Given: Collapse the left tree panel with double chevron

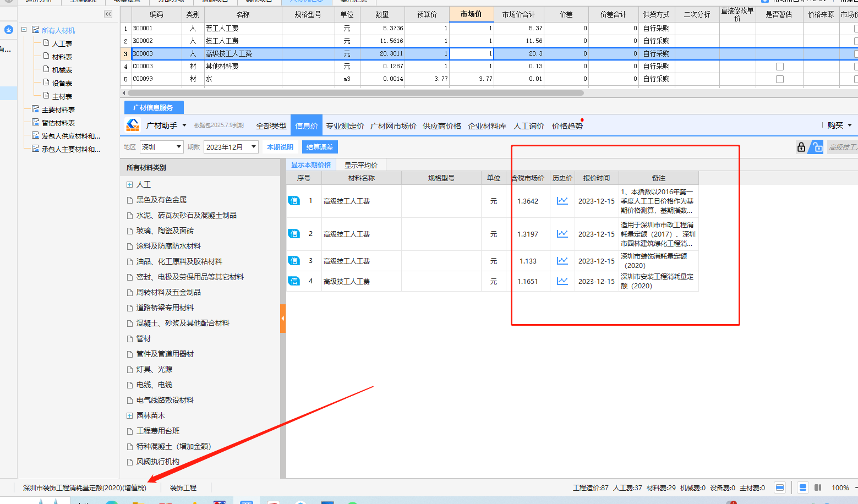Looking at the screenshot, I should tap(108, 14).
